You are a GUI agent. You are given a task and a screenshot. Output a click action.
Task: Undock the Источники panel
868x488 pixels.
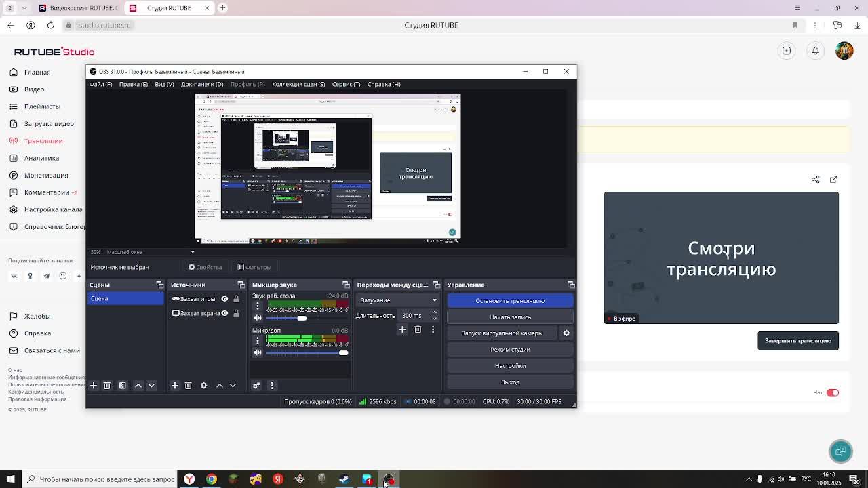coord(241,285)
